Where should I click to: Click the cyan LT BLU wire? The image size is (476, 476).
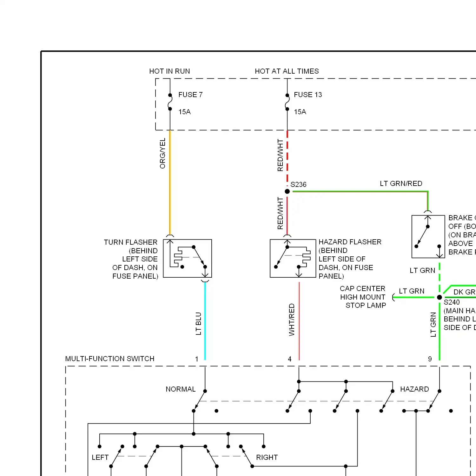[x=205, y=321]
